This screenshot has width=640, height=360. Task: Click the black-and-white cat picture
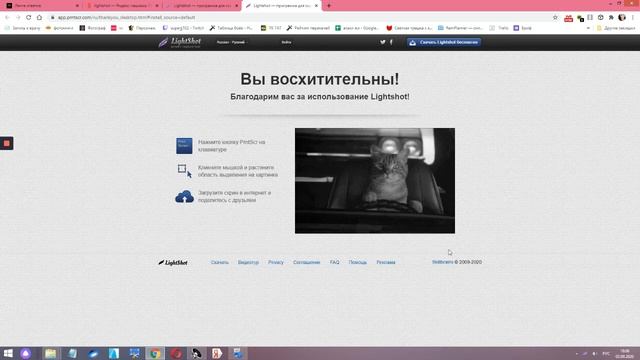point(375,181)
